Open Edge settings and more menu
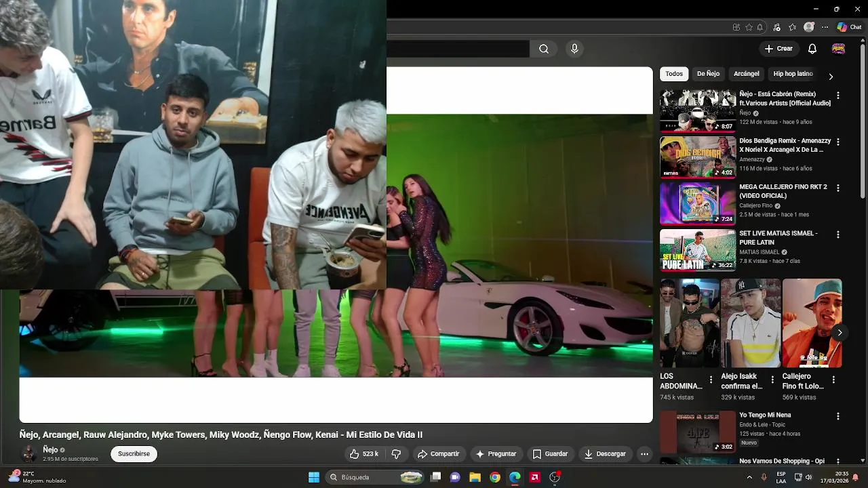Screen dimensions: 868x488 click(x=825, y=27)
